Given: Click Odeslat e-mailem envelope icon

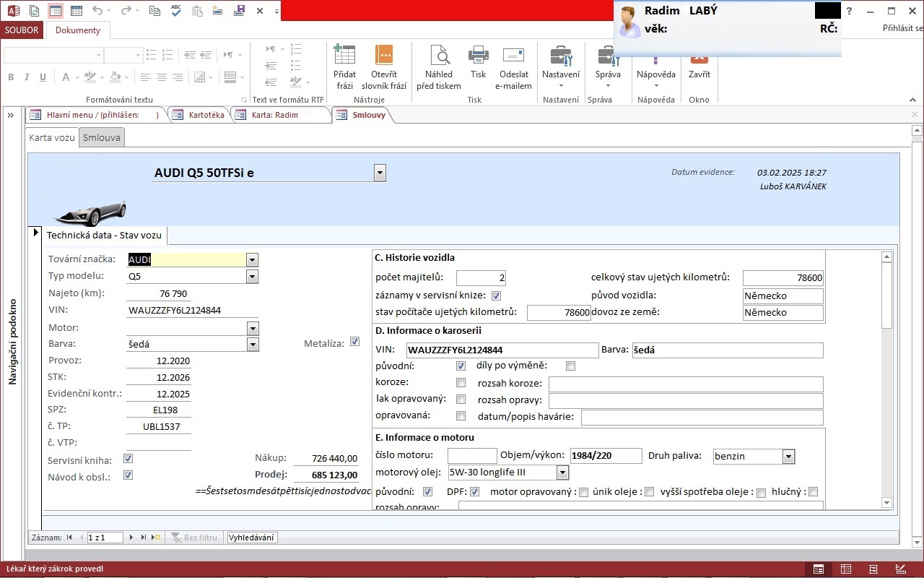Looking at the screenshot, I should click(x=513, y=56).
